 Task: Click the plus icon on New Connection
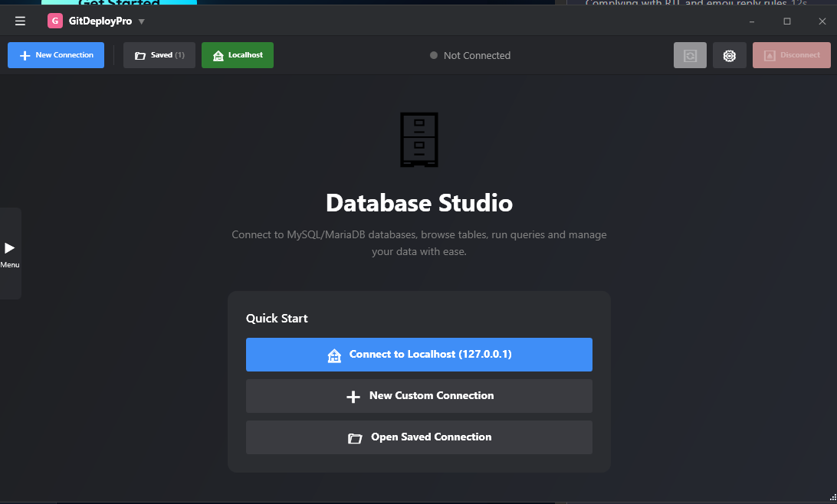pyautogui.click(x=23, y=55)
